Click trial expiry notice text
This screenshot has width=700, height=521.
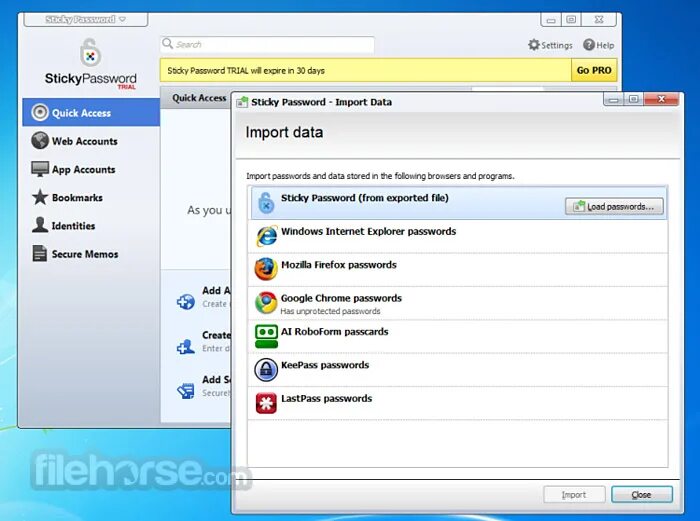click(246, 71)
